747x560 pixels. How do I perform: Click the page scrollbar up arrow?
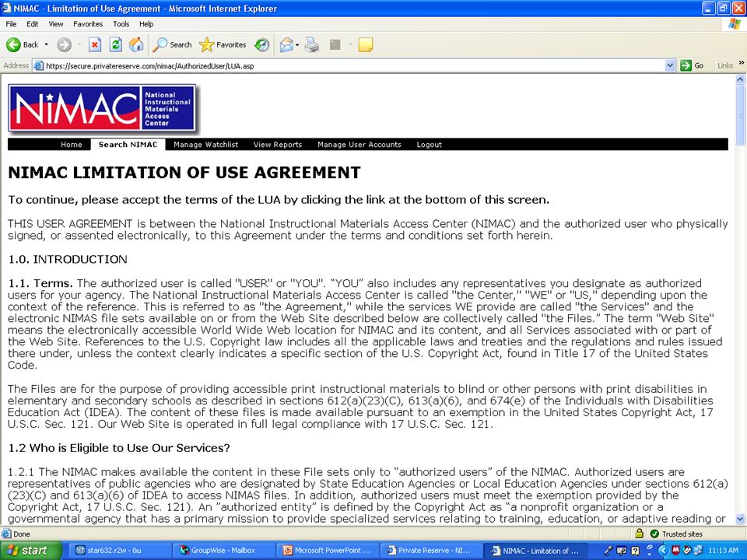click(740, 79)
